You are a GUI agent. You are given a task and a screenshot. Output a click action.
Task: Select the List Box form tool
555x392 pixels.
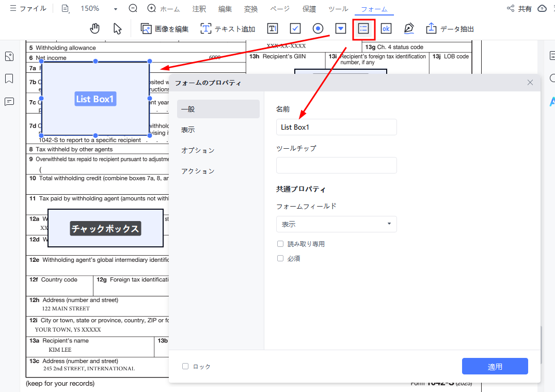tap(363, 28)
